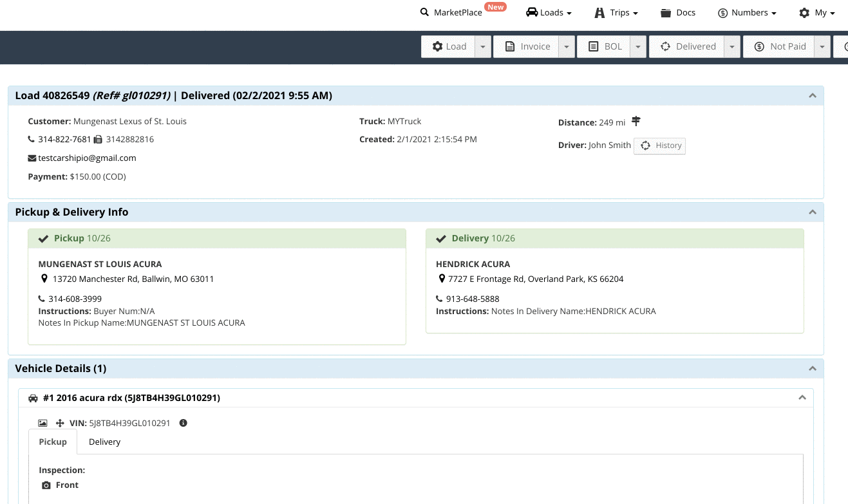The width and height of the screenshot is (848, 504).
Task: Switch to the Pickup inspection tab
Action: click(x=53, y=442)
